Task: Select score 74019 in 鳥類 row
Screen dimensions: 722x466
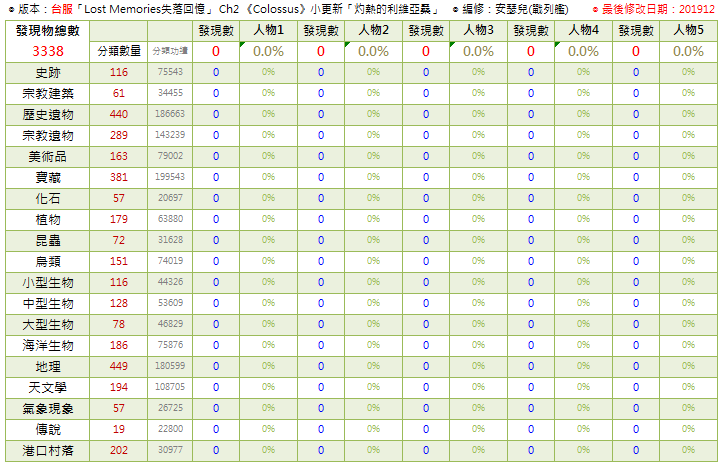Action: [170, 262]
